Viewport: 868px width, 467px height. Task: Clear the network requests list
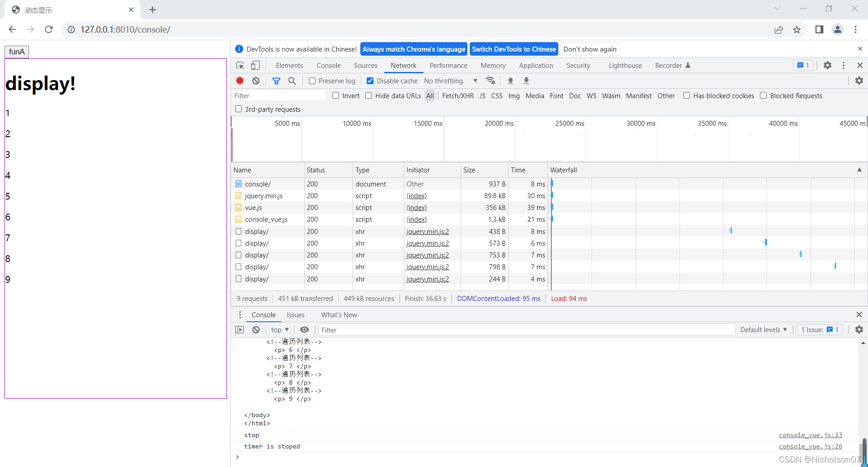click(256, 81)
